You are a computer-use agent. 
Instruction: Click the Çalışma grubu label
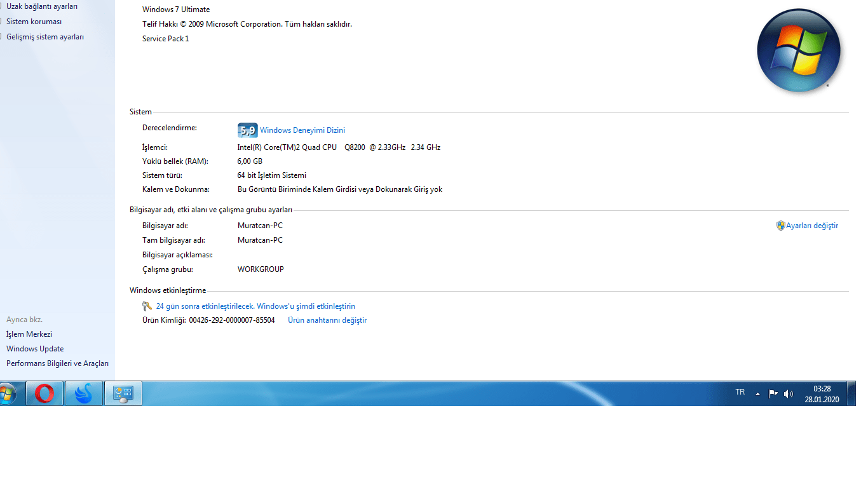[168, 269]
